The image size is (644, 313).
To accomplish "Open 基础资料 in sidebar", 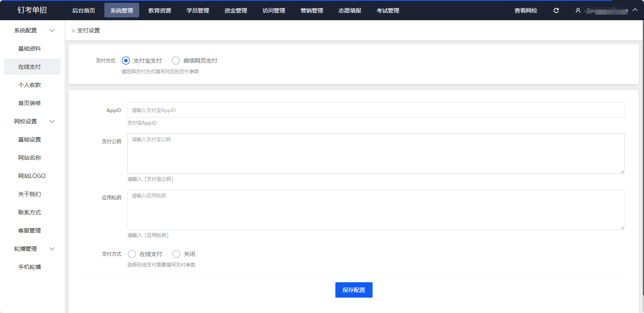I will click(30, 49).
